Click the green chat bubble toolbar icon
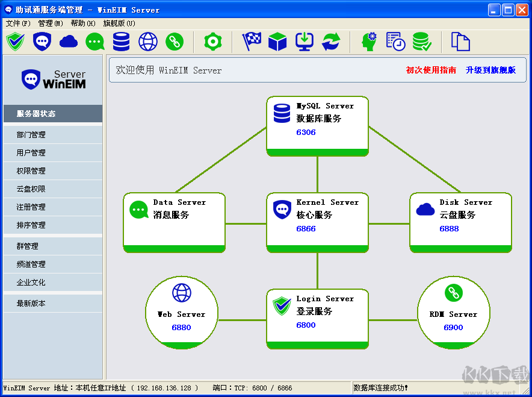This screenshot has height=397, width=532. pos(95,42)
